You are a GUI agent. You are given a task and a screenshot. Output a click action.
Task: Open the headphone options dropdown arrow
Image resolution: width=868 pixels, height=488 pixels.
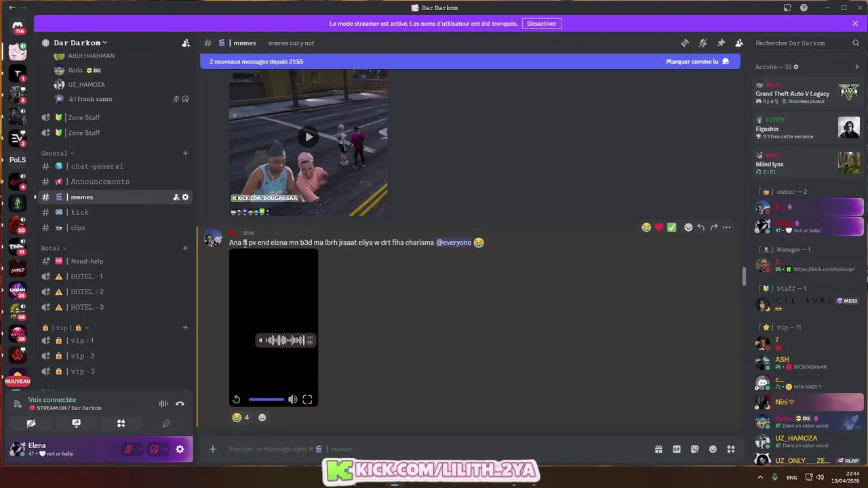165,449
